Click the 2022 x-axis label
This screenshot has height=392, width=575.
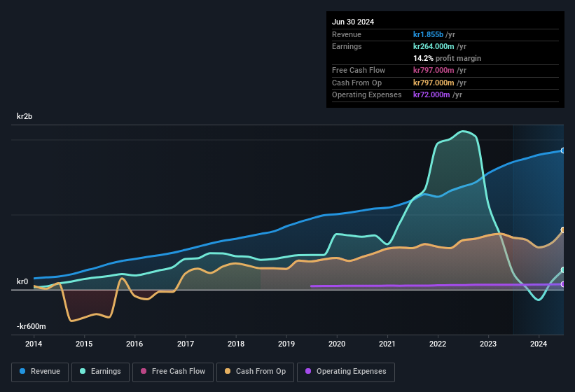(x=438, y=344)
